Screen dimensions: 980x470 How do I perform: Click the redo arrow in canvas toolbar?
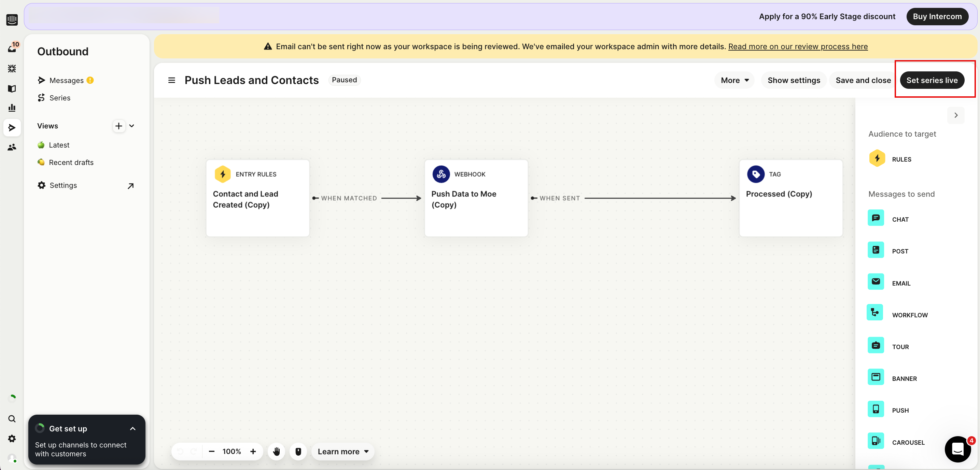[193, 452]
